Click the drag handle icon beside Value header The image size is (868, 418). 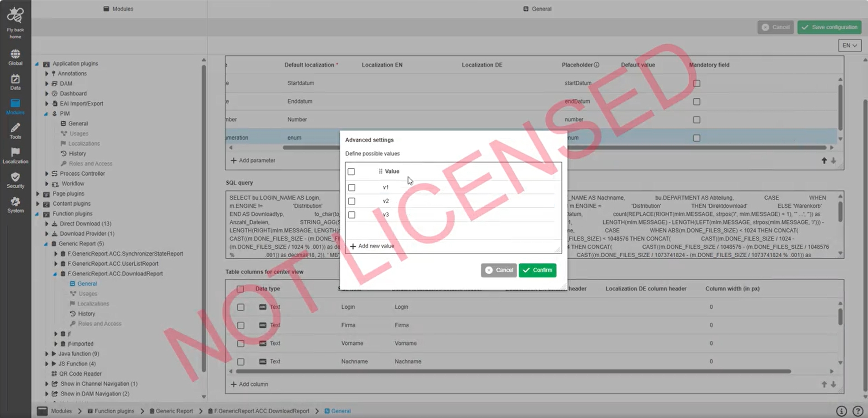[381, 171]
